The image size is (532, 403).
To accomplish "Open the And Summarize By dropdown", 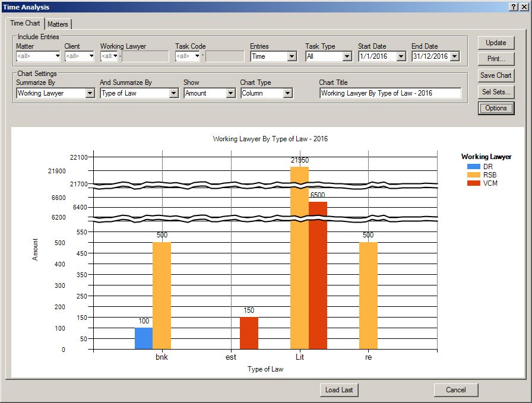I will [x=174, y=93].
